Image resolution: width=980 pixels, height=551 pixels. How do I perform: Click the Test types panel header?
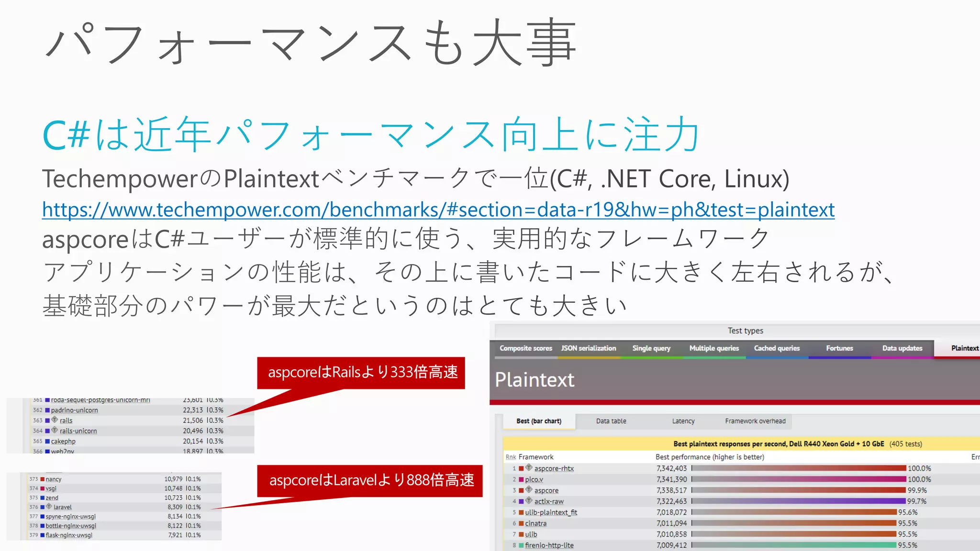[737, 331]
